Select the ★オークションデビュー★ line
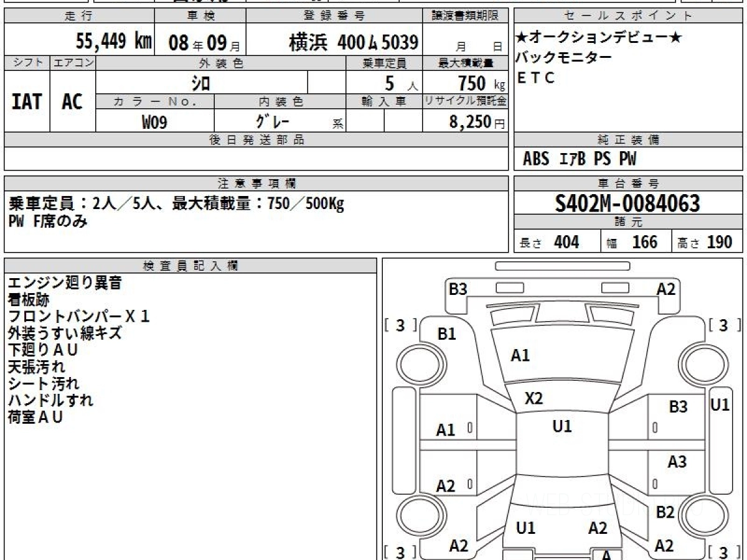This screenshot has height=560, width=747. 599,38
